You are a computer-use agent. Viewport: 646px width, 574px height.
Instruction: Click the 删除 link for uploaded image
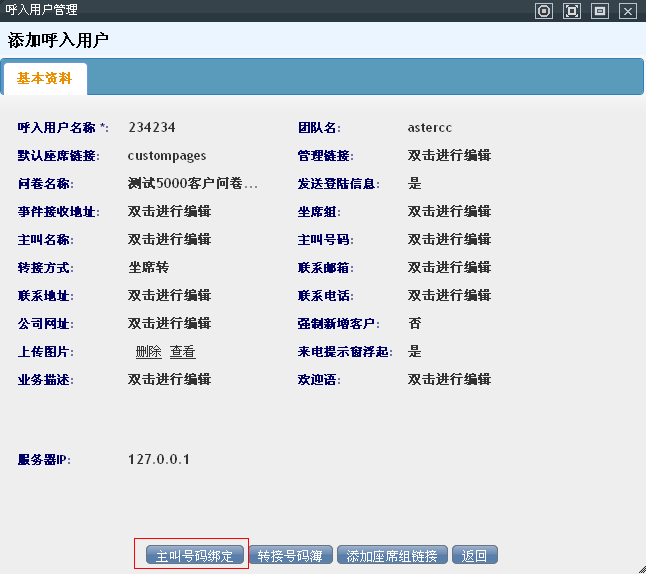click(148, 352)
